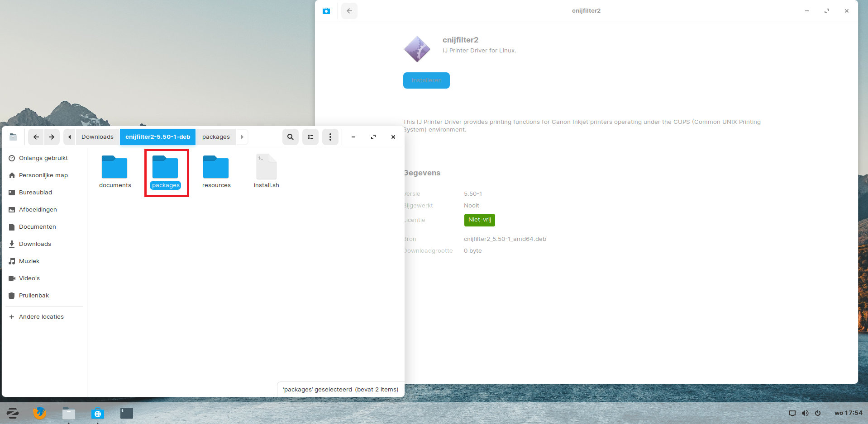Image resolution: width=868 pixels, height=424 pixels.
Task: Select the packages folder icon
Action: [165, 167]
